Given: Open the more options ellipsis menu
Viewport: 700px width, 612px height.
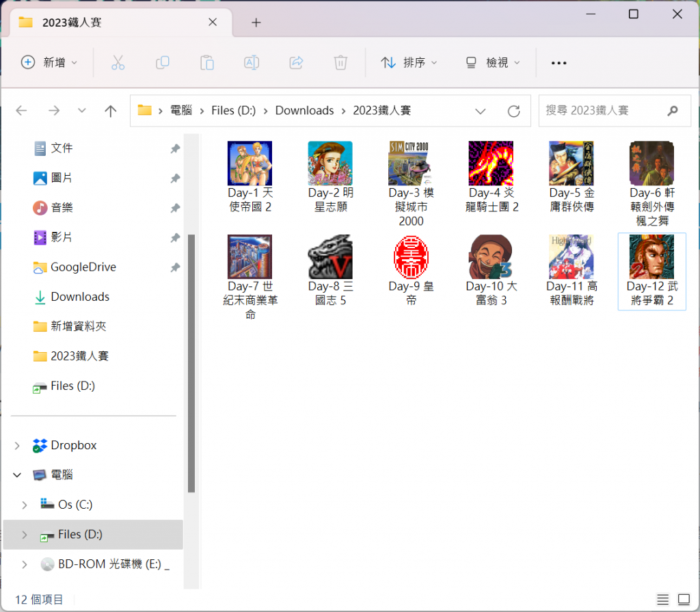Looking at the screenshot, I should tap(558, 63).
